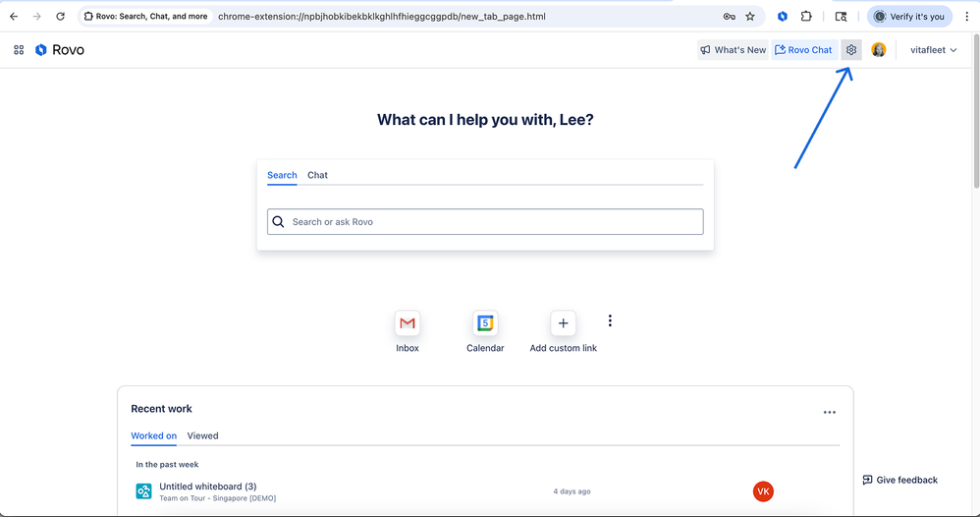
Task: Click Verify it's you profile button
Action: pos(909,17)
